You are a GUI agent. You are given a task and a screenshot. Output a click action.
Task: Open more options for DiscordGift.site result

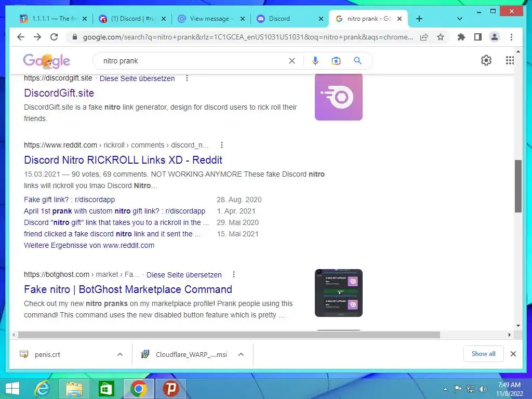coord(187,78)
